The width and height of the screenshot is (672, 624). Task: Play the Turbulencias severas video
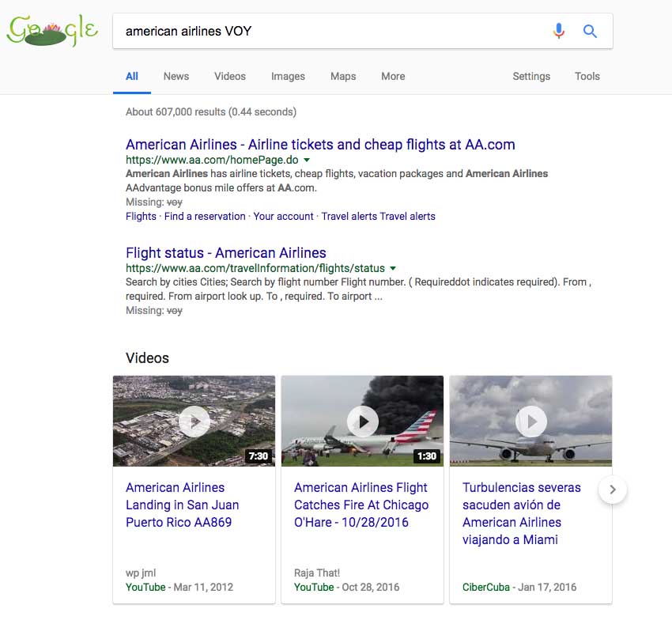pyautogui.click(x=531, y=422)
